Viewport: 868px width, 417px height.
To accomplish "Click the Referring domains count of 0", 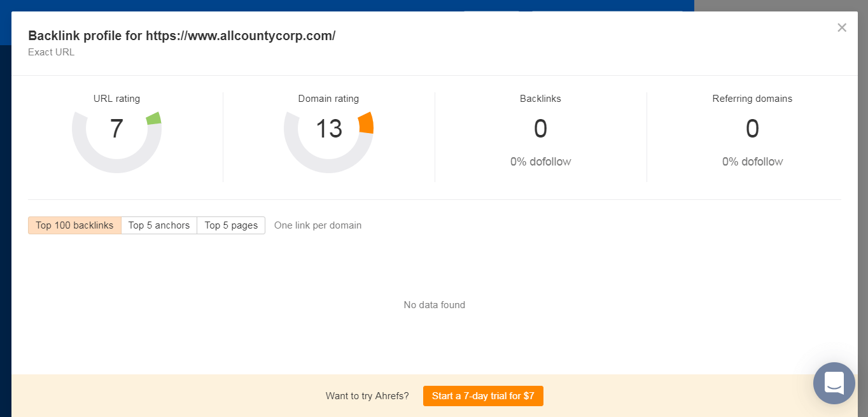I will [x=752, y=129].
